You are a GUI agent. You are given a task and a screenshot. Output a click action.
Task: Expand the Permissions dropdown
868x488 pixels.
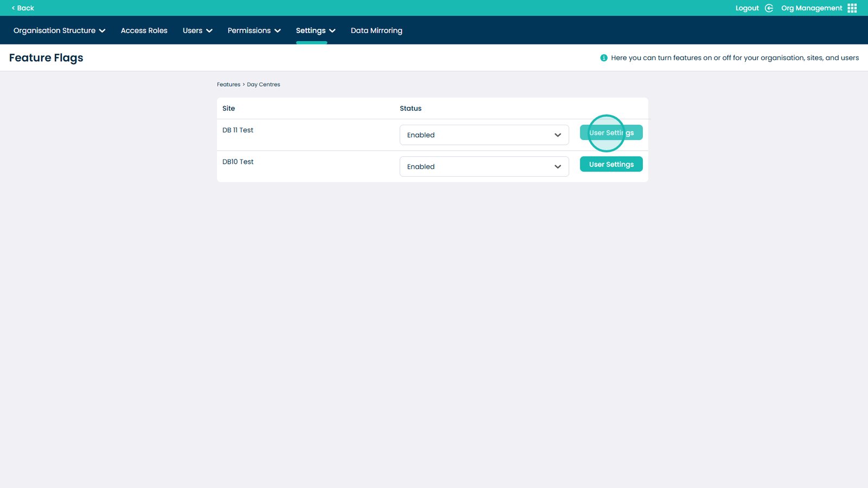pyautogui.click(x=254, y=30)
